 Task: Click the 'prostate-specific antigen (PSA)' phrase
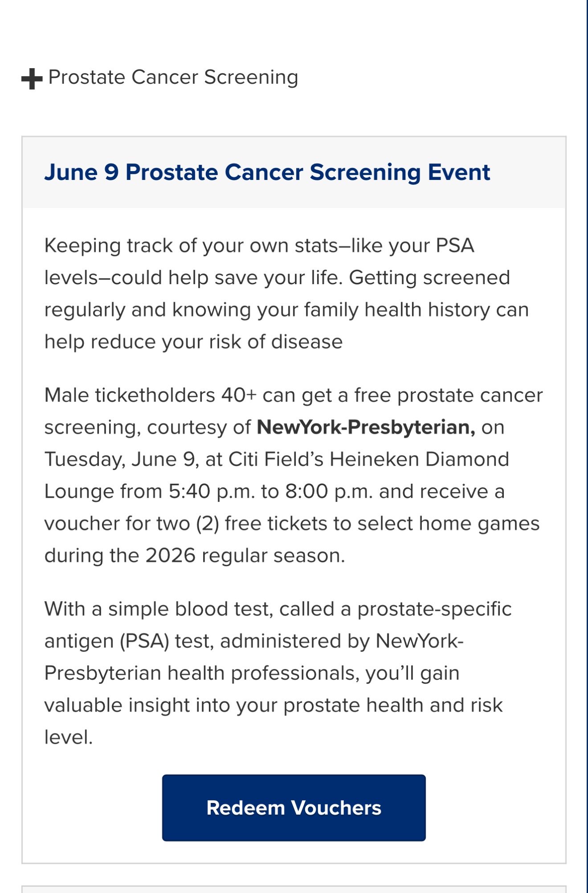(x=278, y=625)
